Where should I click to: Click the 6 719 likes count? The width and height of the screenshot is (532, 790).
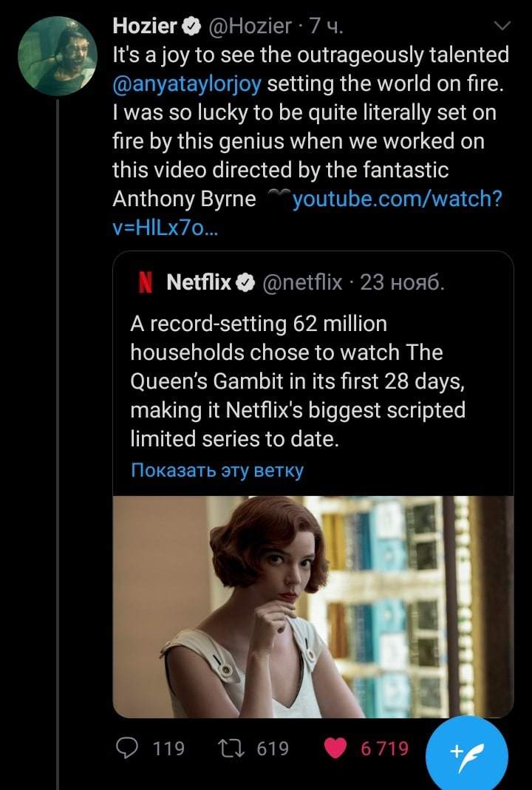click(384, 749)
